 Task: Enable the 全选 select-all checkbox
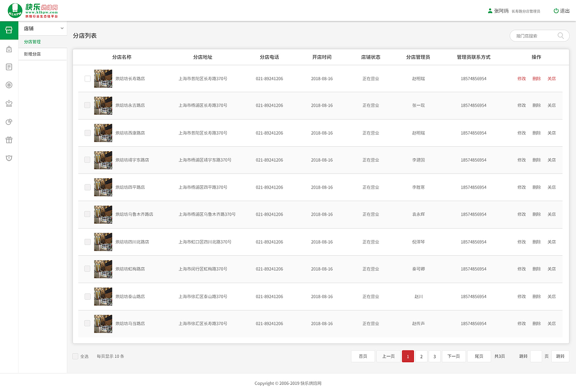[x=75, y=356]
